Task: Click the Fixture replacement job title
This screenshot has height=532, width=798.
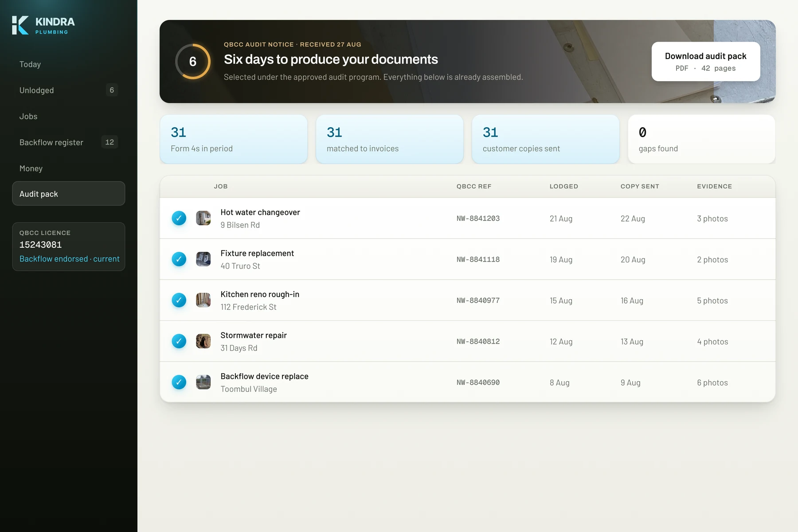Action: 257,253
